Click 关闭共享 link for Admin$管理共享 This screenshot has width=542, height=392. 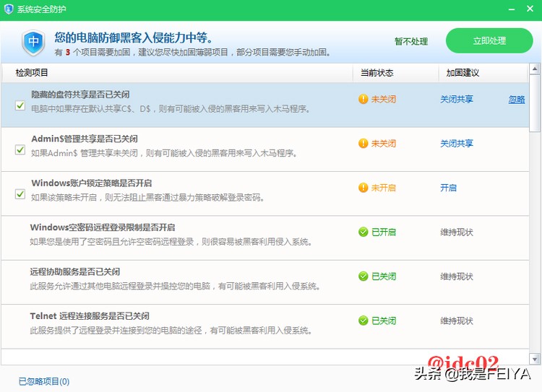click(456, 144)
